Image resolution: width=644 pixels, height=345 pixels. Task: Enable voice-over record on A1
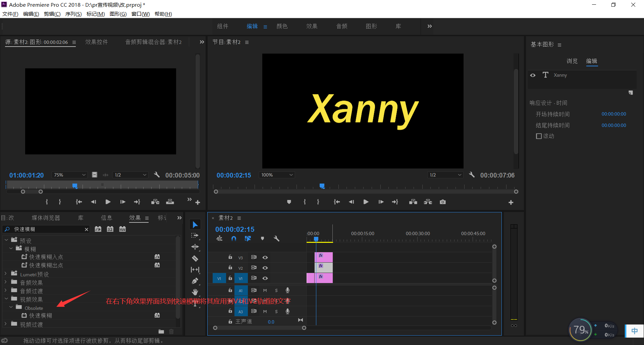pyautogui.click(x=287, y=290)
